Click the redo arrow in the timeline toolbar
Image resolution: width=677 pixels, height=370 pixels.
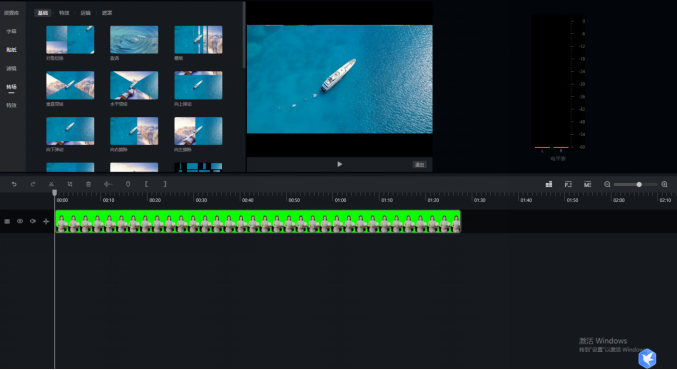(x=33, y=184)
